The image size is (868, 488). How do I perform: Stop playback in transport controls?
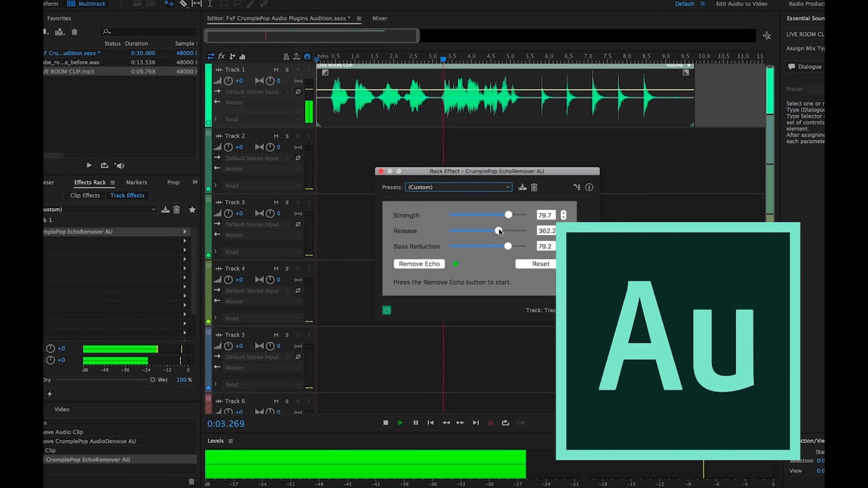tap(386, 423)
